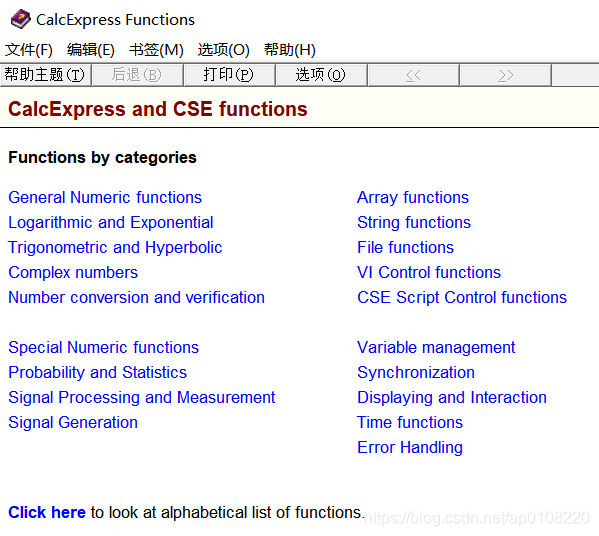
Task: Open String functions link
Action: pos(414,223)
